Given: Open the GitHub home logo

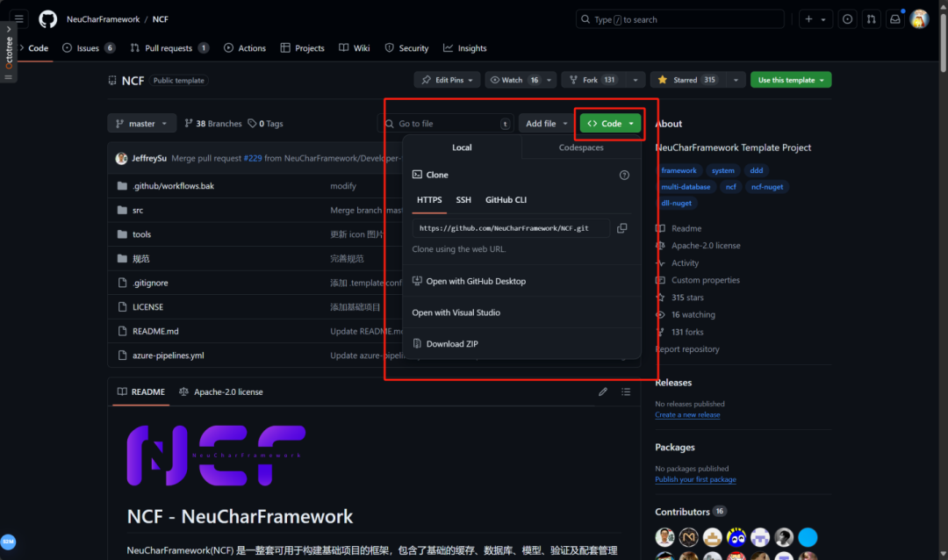Looking at the screenshot, I should (47, 19).
